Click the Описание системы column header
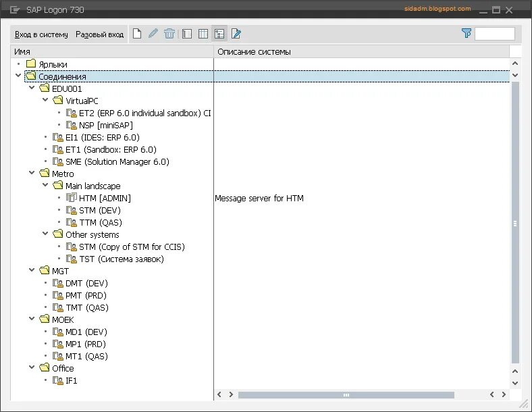Viewport: 532px width, 412px height. pos(361,51)
